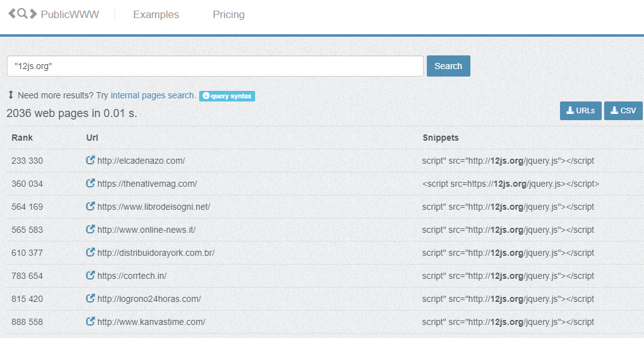Open external link icon for online-news.it
The height and width of the screenshot is (338, 644).
pyautogui.click(x=90, y=230)
